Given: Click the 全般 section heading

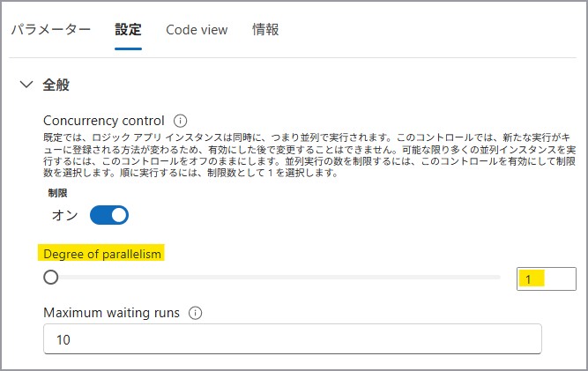Looking at the screenshot, I should click(x=56, y=85).
